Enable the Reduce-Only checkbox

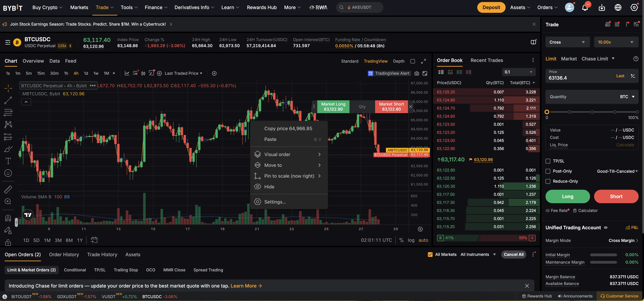click(548, 181)
